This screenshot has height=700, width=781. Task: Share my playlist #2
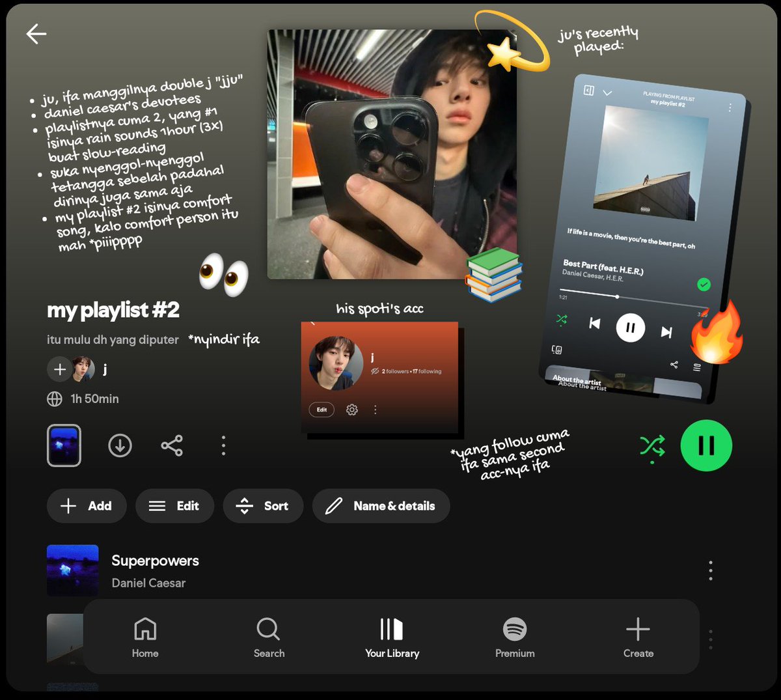pos(172,445)
